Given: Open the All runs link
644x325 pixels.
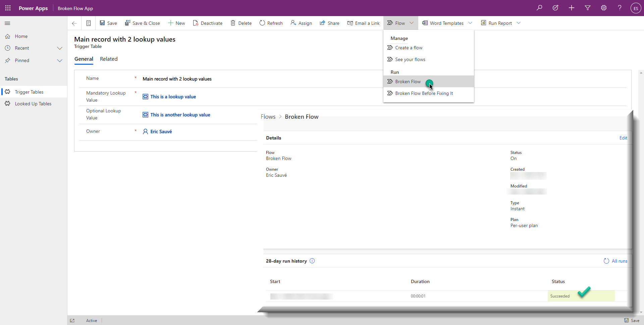Looking at the screenshot, I should [x=619, y=261].
